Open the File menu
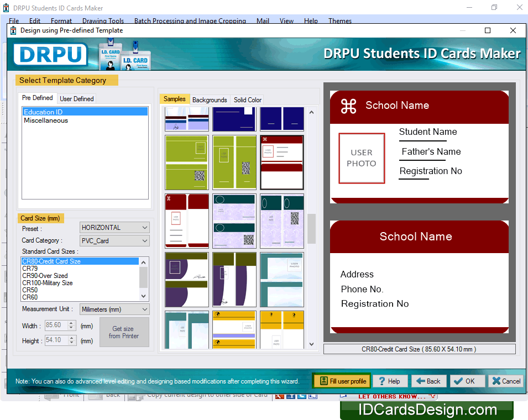The width and height of the screenshot is (528, 420). 14,21
